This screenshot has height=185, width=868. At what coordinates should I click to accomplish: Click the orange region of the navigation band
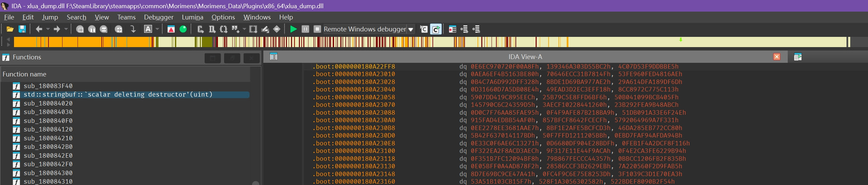[x=81, y=42]
